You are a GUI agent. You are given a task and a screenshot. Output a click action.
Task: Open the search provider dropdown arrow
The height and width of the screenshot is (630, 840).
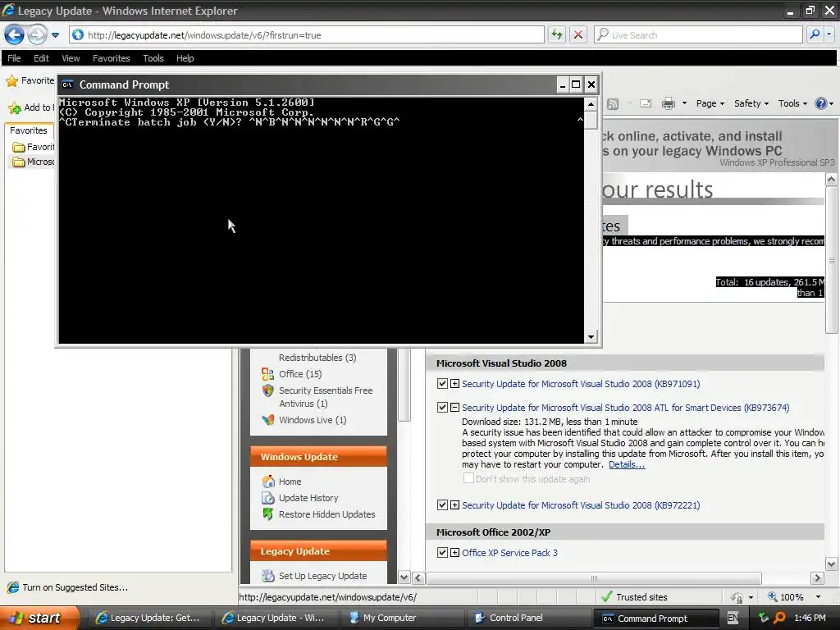coord(829,34)
